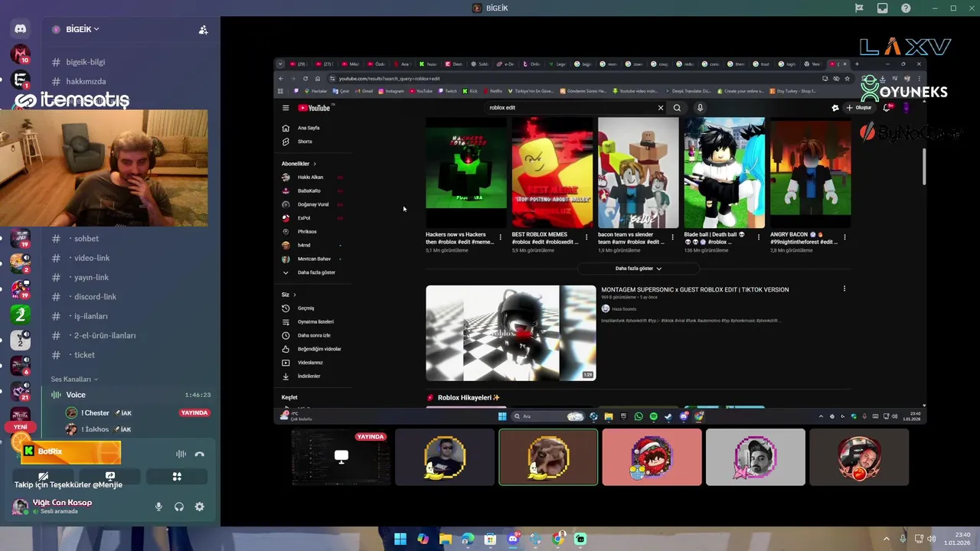The height and width of the screenshot is (551, 980).
Task: Expand Daha fazla göster in subscriptions
Action: (x=315, y=272)
